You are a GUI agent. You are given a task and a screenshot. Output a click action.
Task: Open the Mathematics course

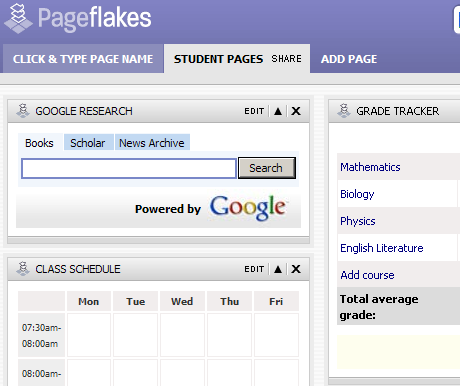(x=370, y=167)
